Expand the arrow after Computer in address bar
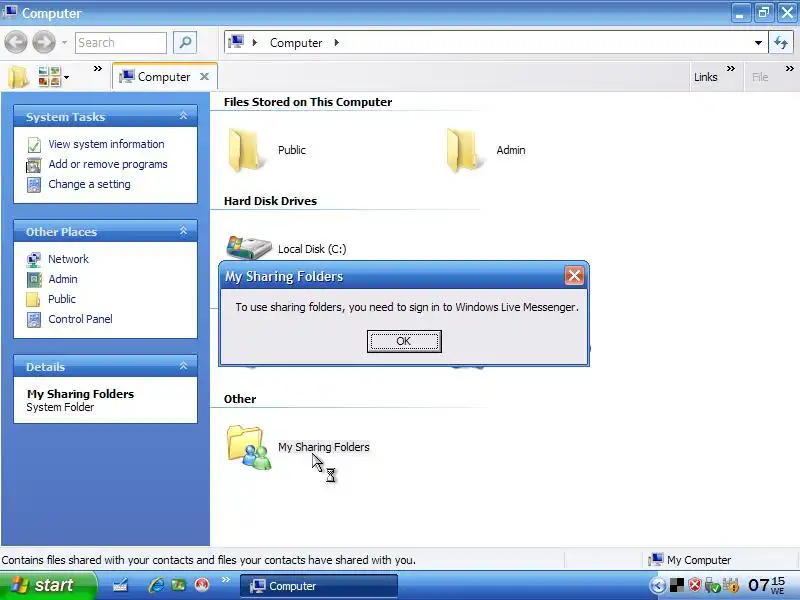The height and width of the screenshot is (600, 800). [x=337, y=42]
